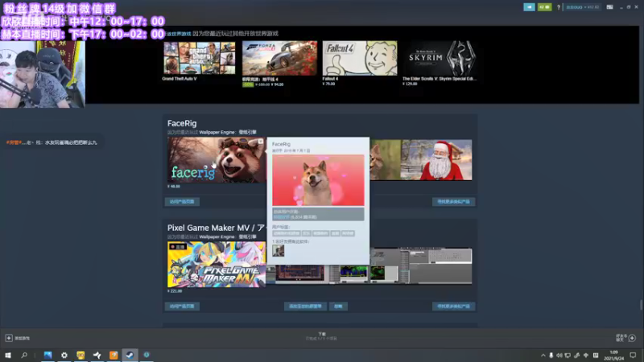Click the Steam icon on taskbar
Viewport: 644px width, 362px height.
[130, 355]
